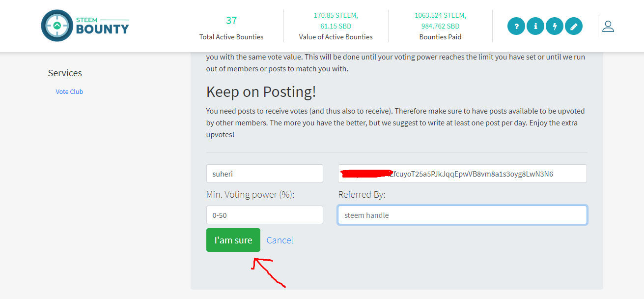This screenshot has height=299, width=644.
Task: Click the Value of Active Bounties label
Action: [336, 37]
